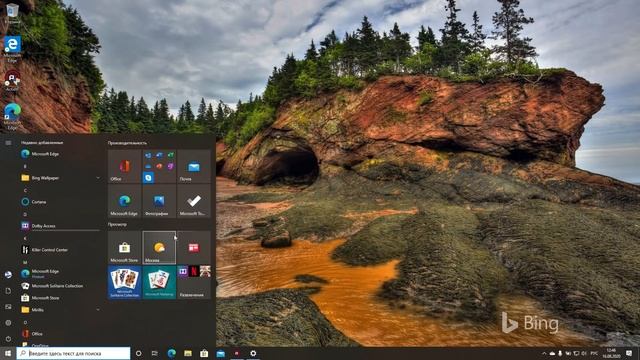
Task: Click the letter C header in app list
Action: pos(25,190)
